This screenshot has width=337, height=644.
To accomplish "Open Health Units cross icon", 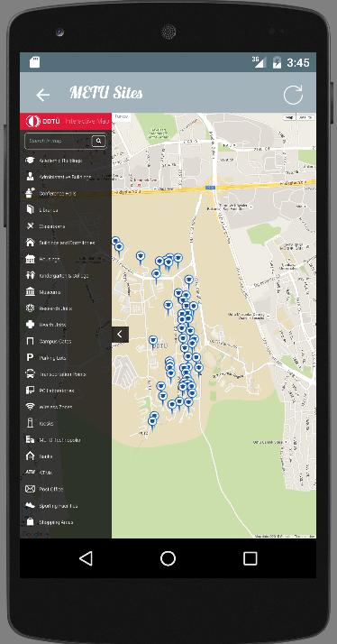I will click(x=30, y=325).
